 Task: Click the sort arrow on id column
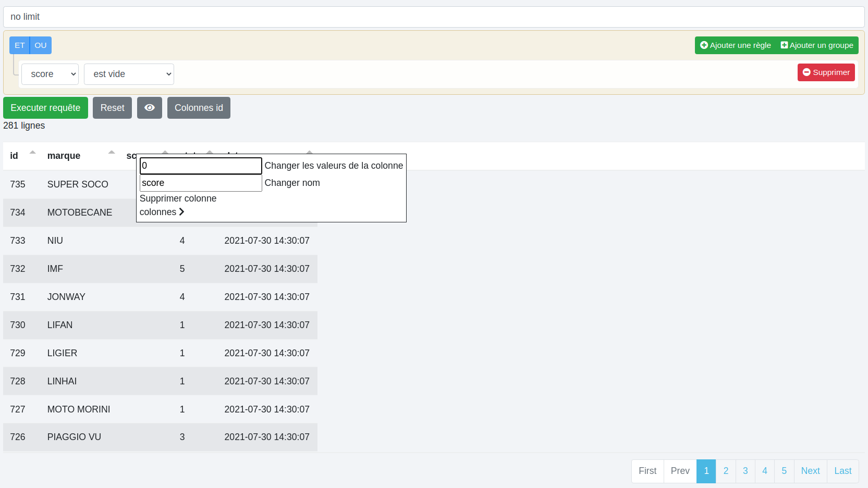[x=32, y=153]
